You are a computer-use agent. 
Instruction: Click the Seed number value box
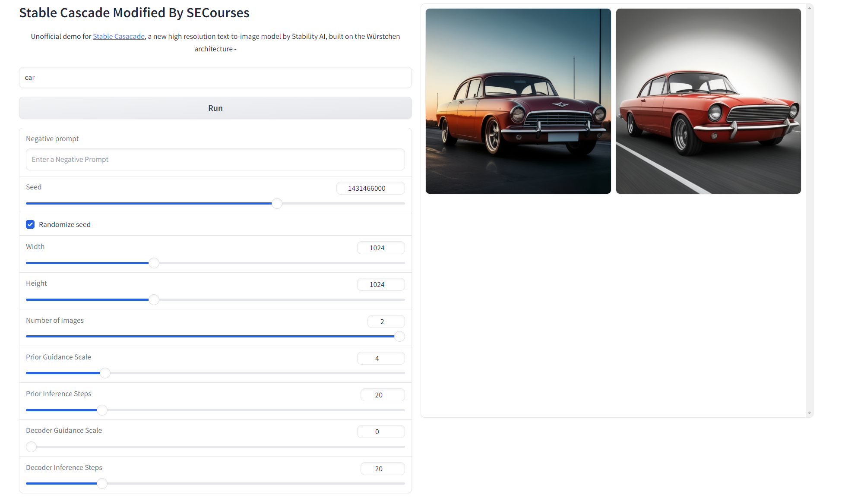pos(370,188)
